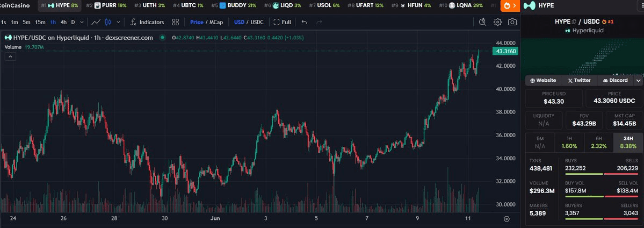
Task: Click the CoinCasino ad link
Action: [15, 6]
